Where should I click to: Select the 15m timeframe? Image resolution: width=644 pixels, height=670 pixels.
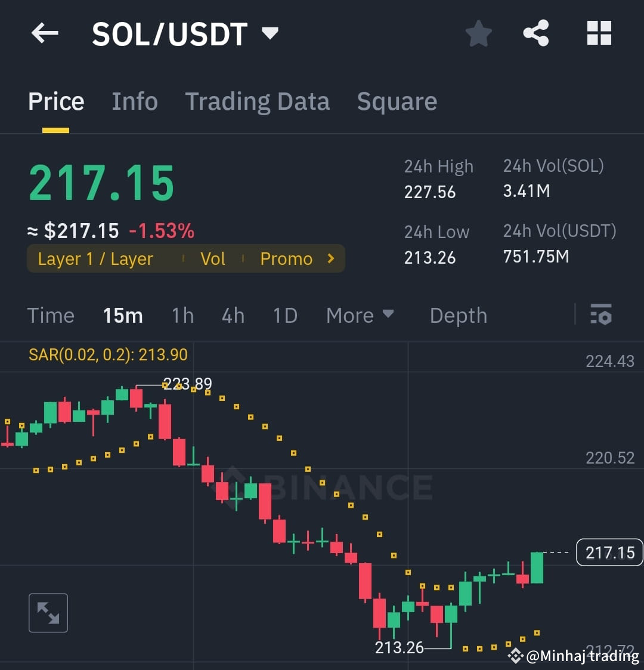[123, 315]
